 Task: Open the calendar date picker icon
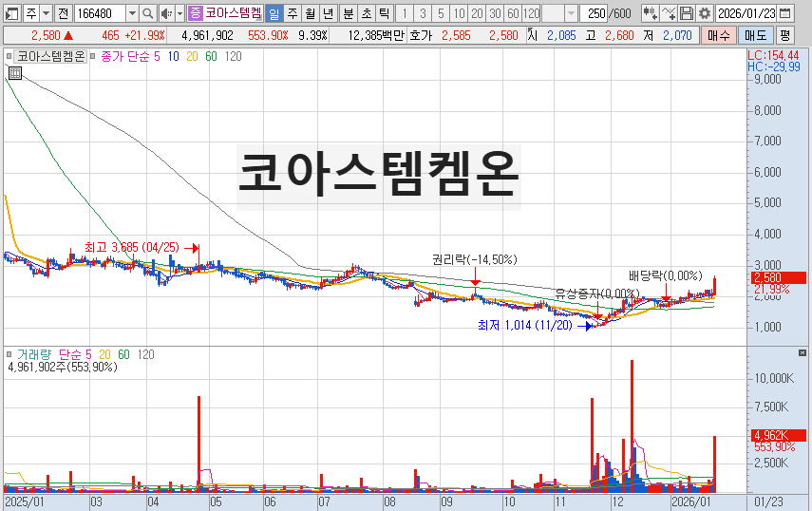[x=785, y=13]
